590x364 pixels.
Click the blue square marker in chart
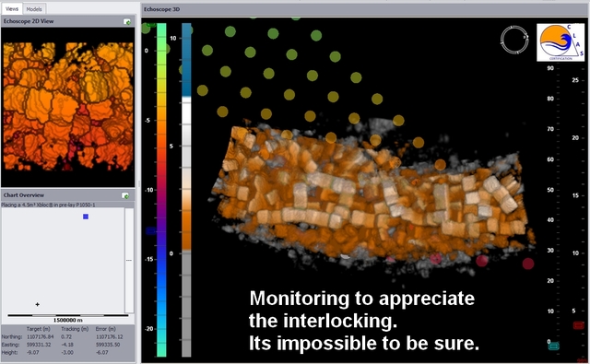[86, 217]
